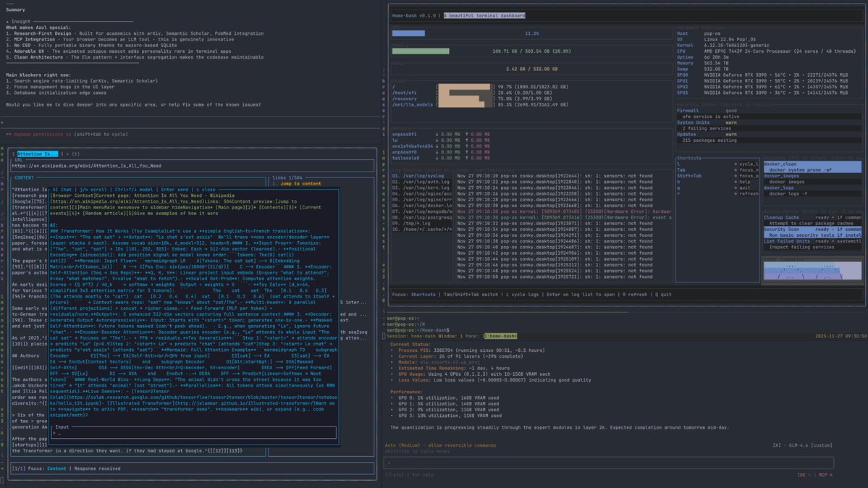Click the tmux clock '2025-11-27 09:30:50'
This screenshot has height=488, width=868.
(x=840, y=336)
